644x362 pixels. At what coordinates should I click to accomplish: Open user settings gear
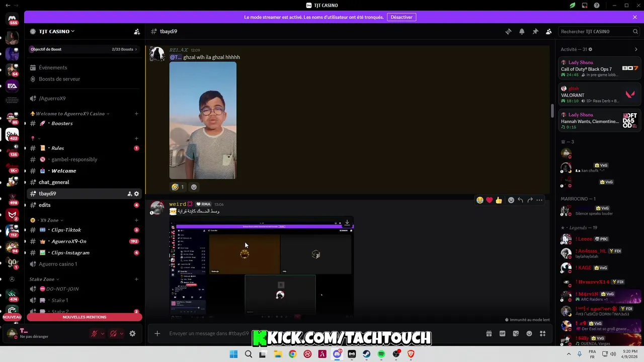[132, 333]
